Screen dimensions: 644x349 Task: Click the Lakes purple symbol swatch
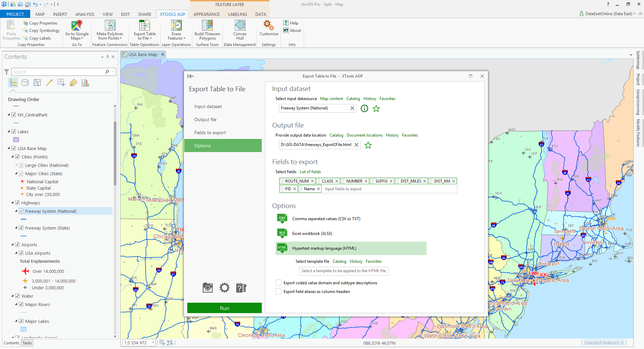(x=16, y=140)
